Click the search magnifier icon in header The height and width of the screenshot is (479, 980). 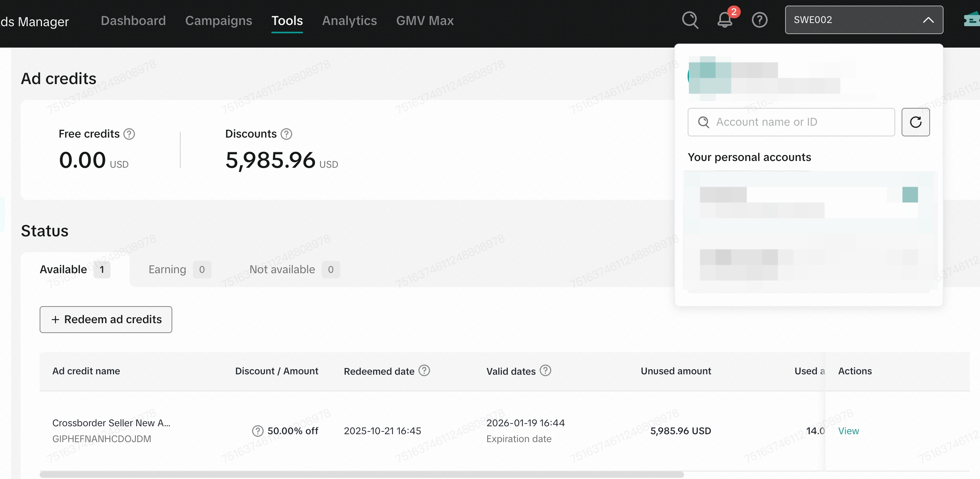(690, 20)
